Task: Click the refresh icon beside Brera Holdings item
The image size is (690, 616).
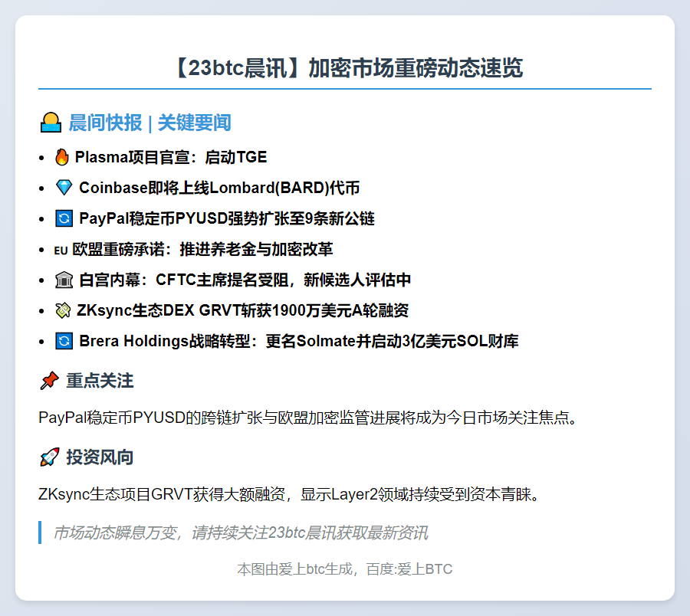Action: coord(64,341)
